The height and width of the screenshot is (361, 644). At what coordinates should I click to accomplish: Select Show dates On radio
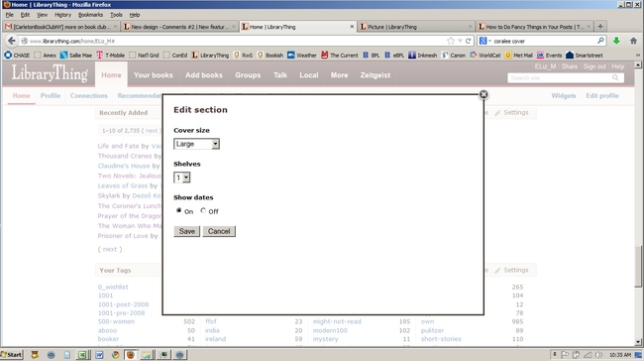(x=178, y=210)
